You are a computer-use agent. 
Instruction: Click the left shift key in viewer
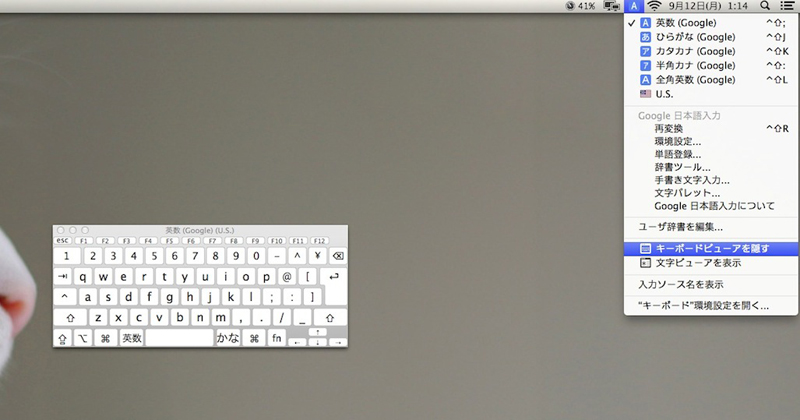[x=71, y=317]
